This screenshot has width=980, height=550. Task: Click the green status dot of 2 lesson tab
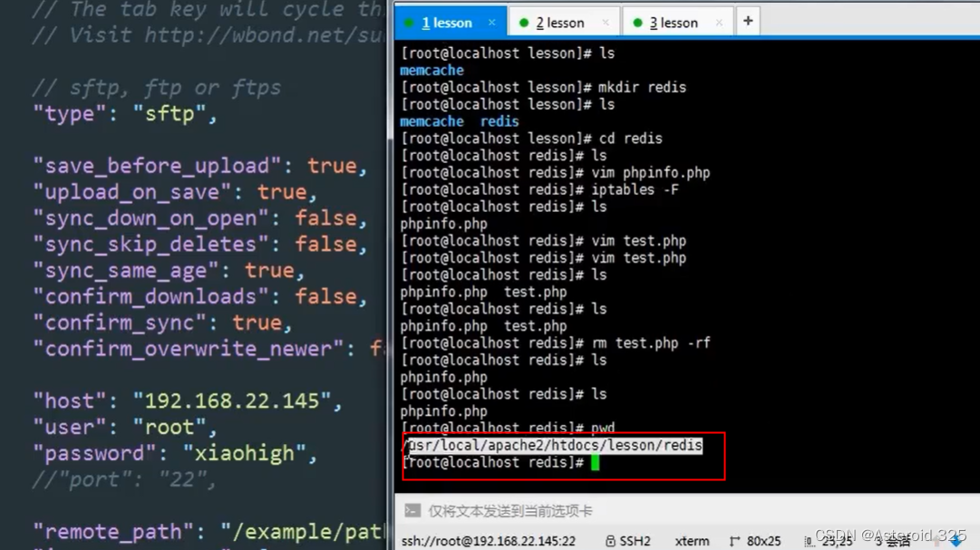click(524, 24)
